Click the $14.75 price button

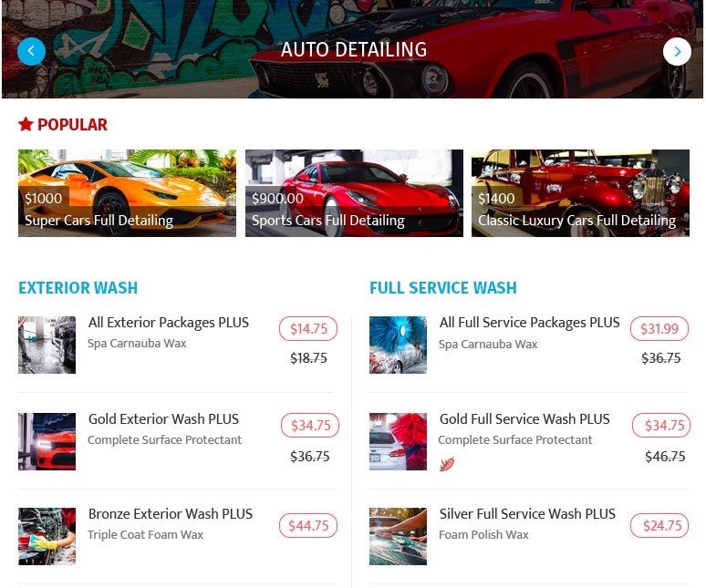(x=308, y=329)
